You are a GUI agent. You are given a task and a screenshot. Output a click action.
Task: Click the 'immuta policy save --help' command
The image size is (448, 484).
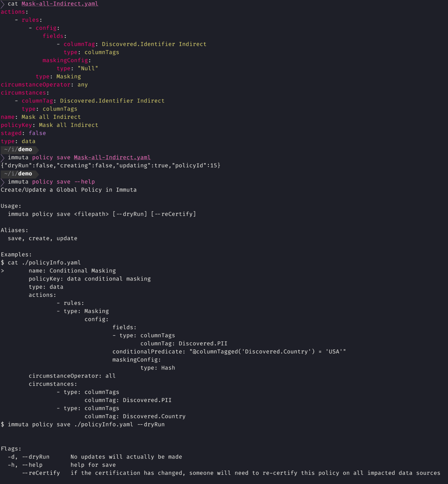click(51, 182)
